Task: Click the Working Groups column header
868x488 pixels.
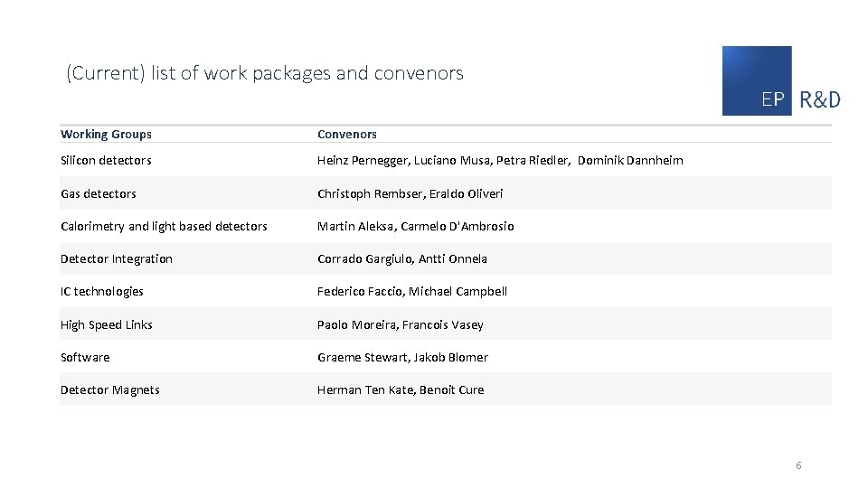Action: 106,135
